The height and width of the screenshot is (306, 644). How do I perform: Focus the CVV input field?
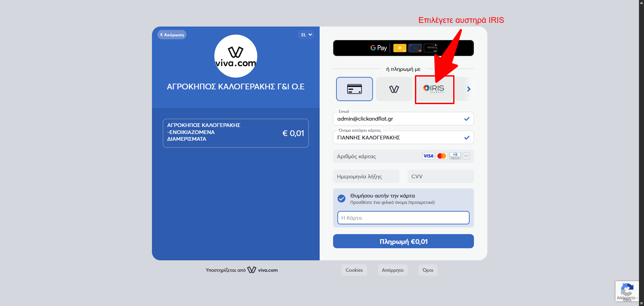[440, 176]
